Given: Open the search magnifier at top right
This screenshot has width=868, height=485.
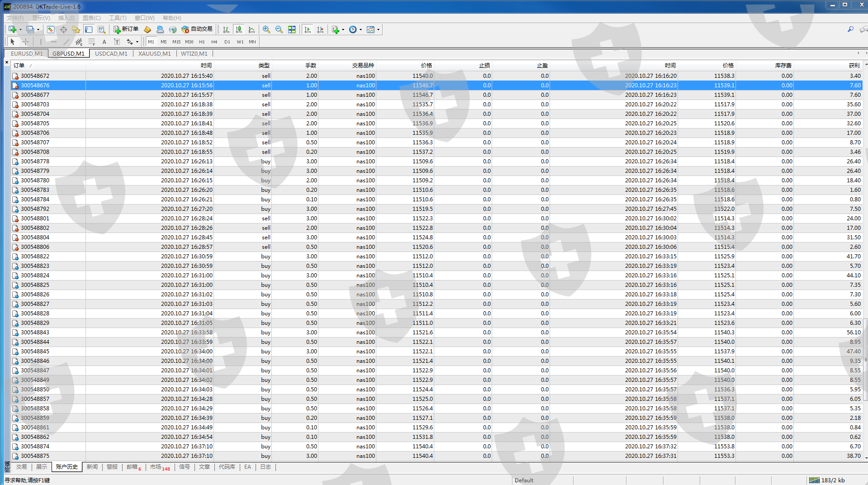Looking at the screenshot, I should 850,29.
